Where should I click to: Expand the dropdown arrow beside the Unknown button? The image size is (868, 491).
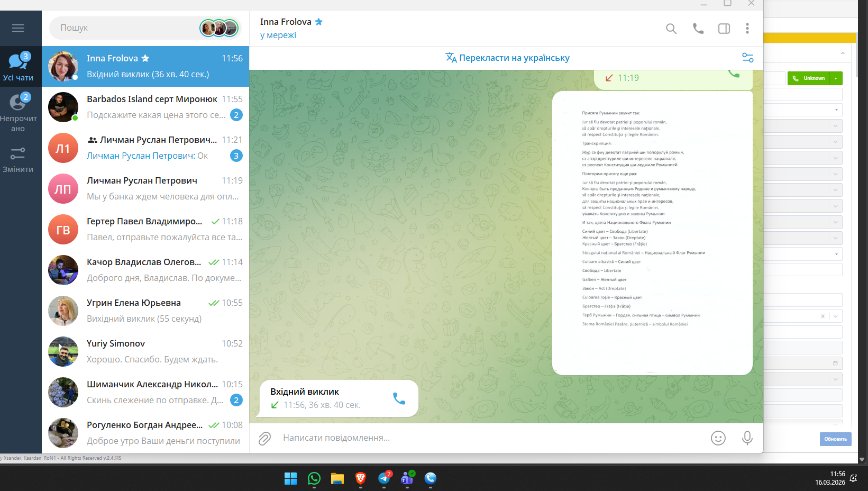(x=836, y=78)
